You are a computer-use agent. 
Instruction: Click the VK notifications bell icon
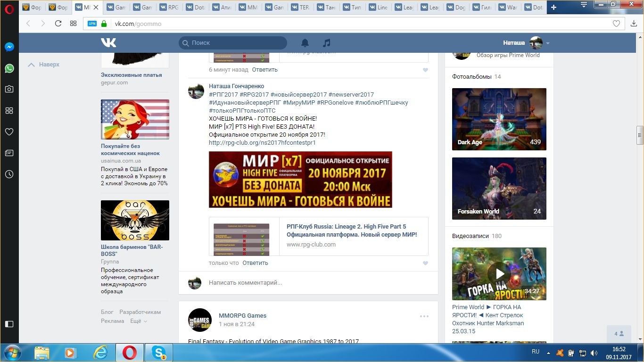(x=305, y=43)
